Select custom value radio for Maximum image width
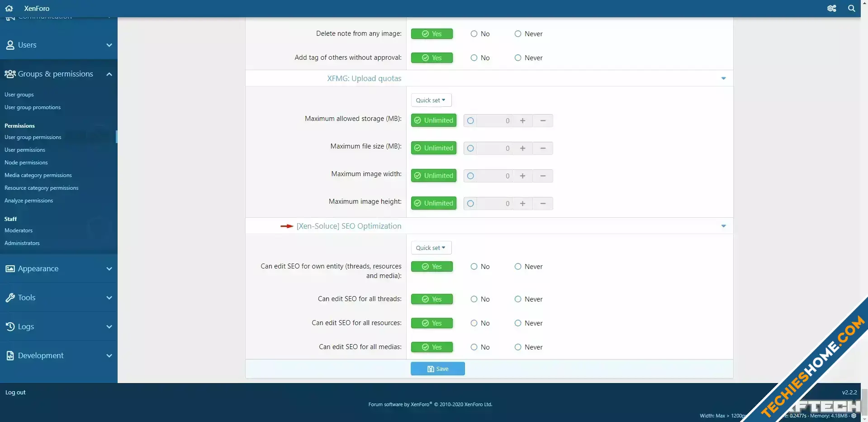868x422 pixels. (x=470, y=176)
